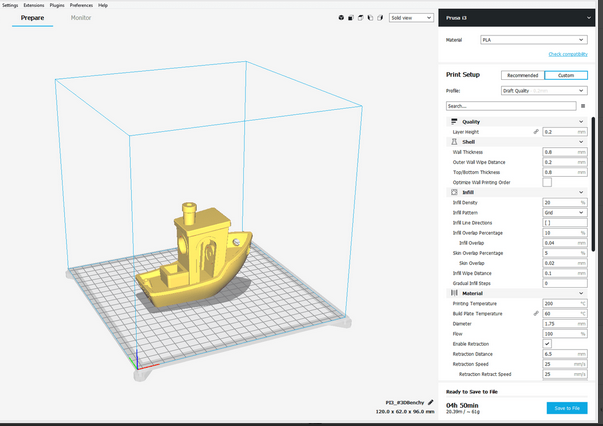603x426 pixels.
Task: Click link icon next to Layer Height
Action: click(536, 131)
